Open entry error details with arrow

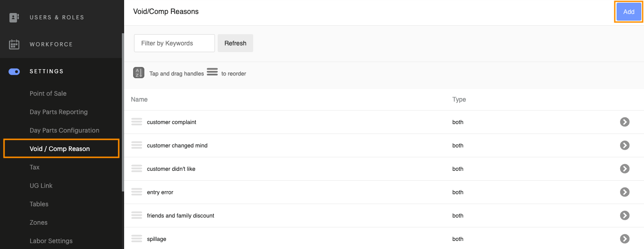[x=624, y=192]
